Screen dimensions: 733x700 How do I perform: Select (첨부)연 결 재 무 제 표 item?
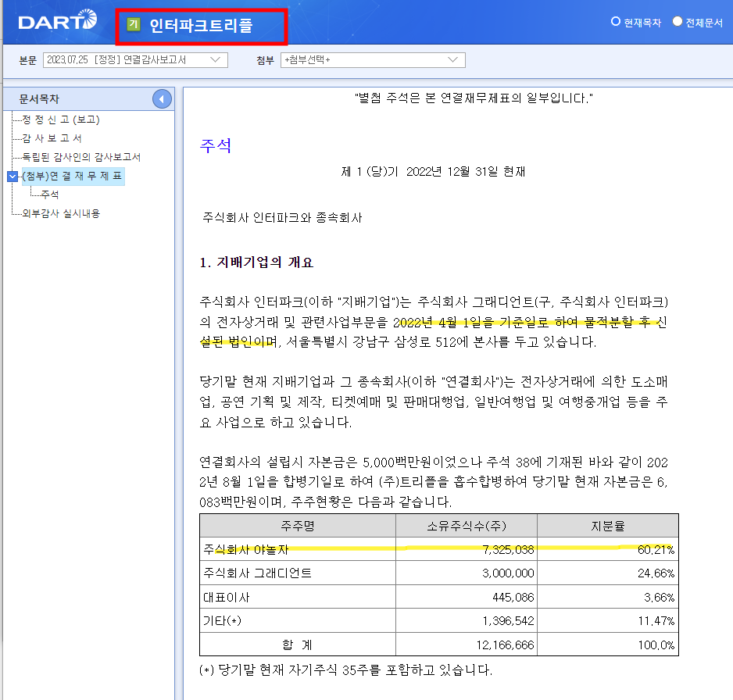coord(73,176)
